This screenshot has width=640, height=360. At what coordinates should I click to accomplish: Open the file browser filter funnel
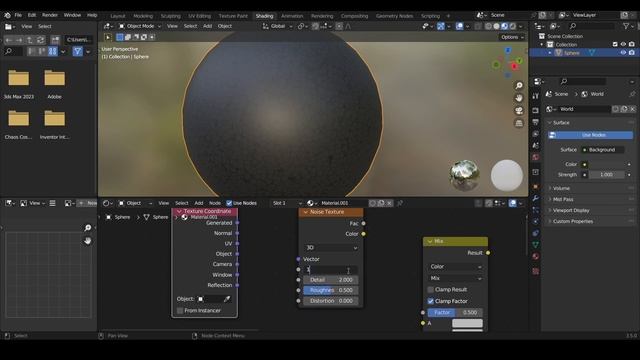(78, 51)
